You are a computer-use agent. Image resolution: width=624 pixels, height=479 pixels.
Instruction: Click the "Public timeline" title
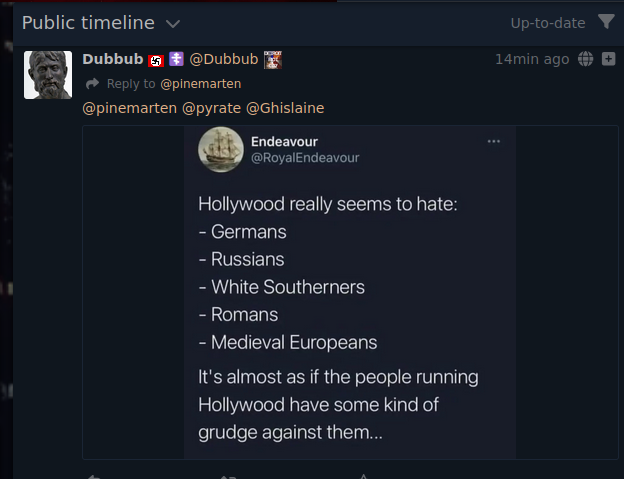[x=88, y=23]
